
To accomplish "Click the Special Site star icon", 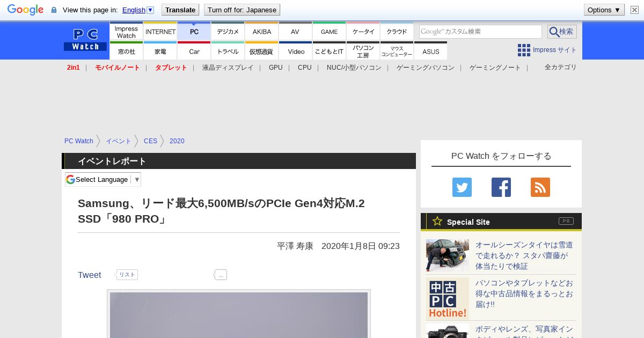I will (x=437, y=221).
